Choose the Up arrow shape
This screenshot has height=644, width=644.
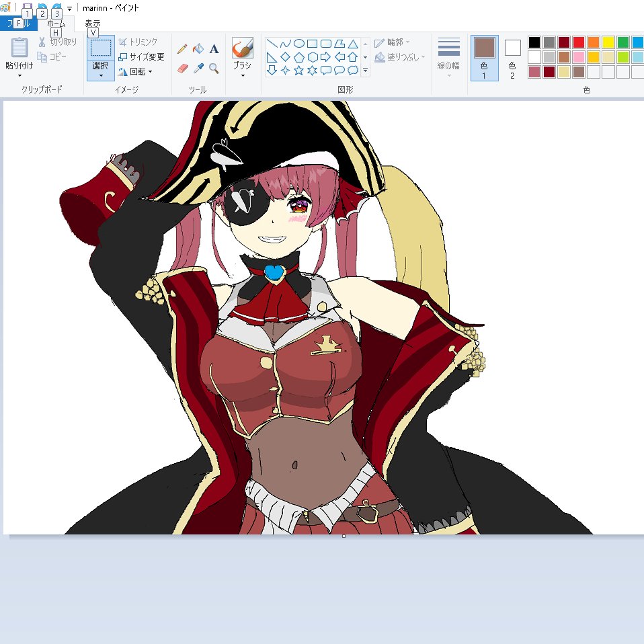(353, 57)
